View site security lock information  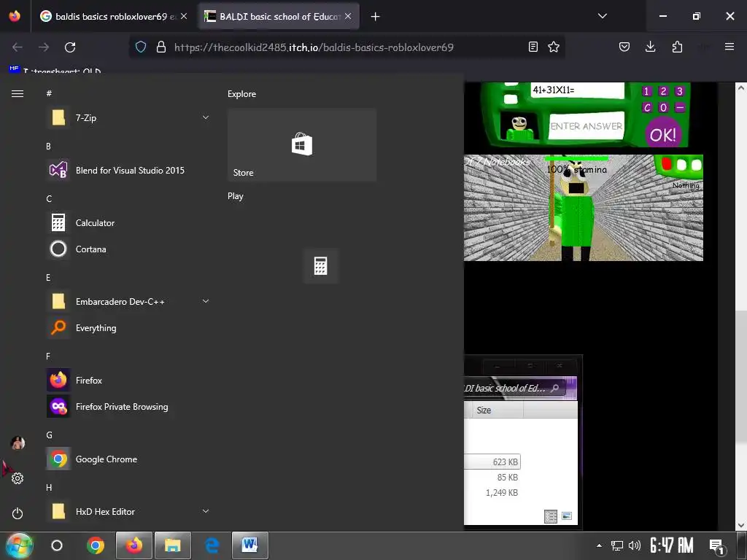pos(161,47)
